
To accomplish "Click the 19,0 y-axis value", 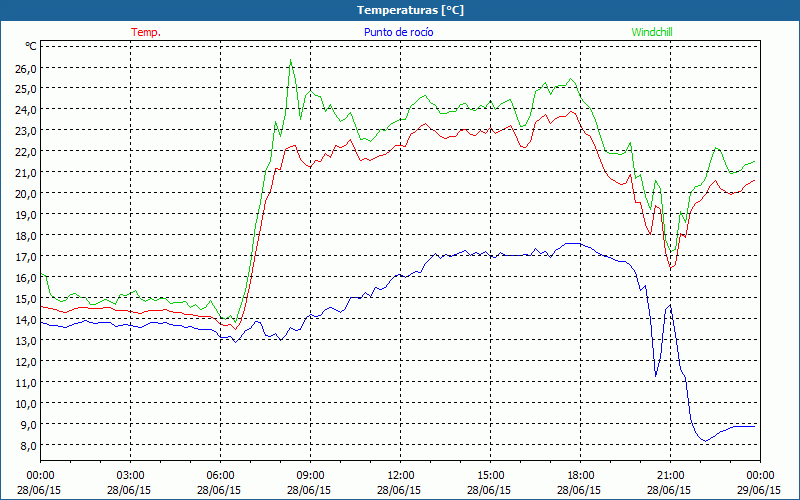I will (26, 214).
